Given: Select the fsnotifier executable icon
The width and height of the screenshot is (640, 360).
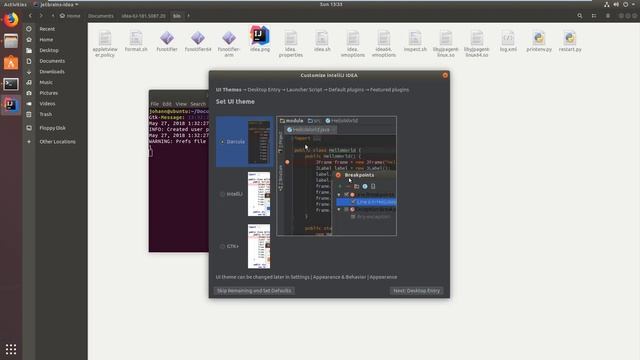Looking at the screenshot, I should coord(167,41).
